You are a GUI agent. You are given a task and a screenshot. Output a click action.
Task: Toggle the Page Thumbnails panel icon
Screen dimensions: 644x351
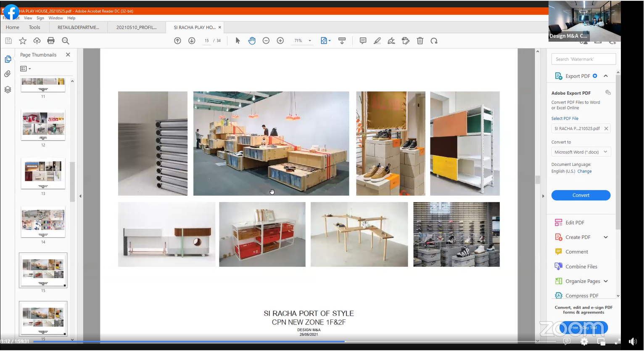click(8, 59)
